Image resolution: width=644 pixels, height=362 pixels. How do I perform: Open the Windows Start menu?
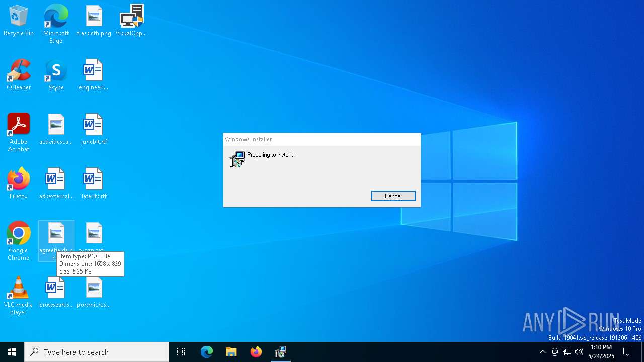12,352
